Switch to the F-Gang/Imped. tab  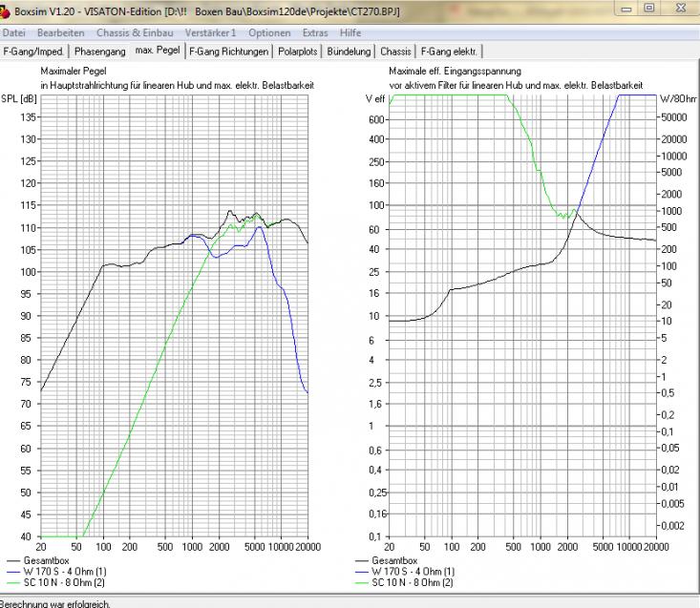click(33, 51)
